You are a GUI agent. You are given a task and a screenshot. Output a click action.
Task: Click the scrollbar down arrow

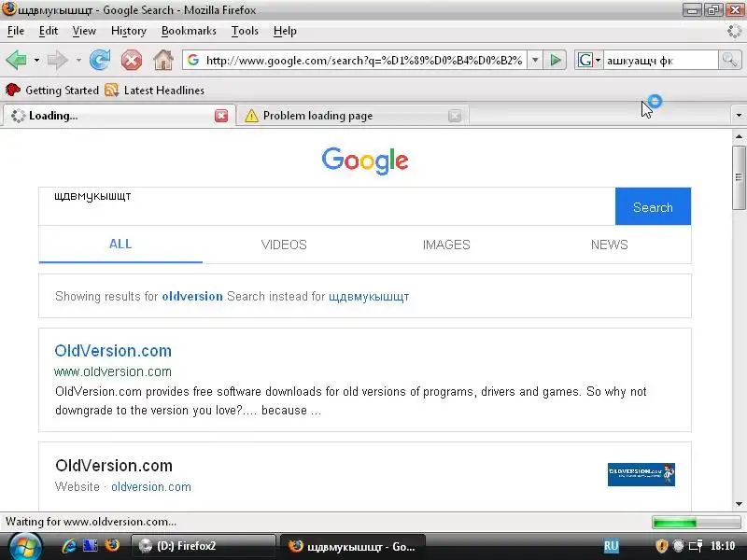739,504
